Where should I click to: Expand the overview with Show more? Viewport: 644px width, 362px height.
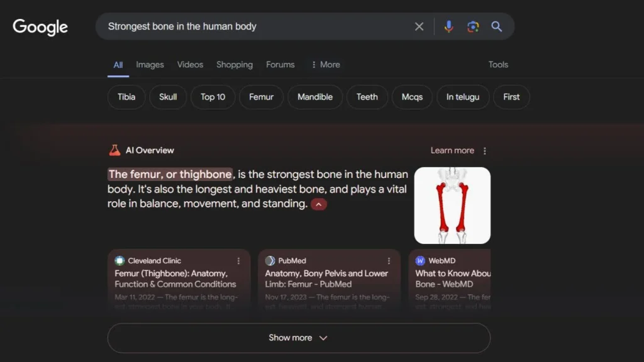299,337
